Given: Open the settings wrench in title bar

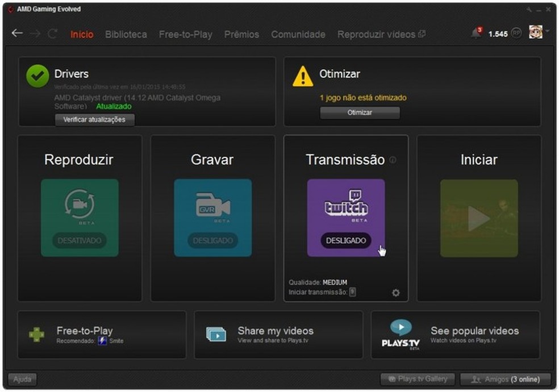Looking at the screenshot, I should (x=529, y=10).
